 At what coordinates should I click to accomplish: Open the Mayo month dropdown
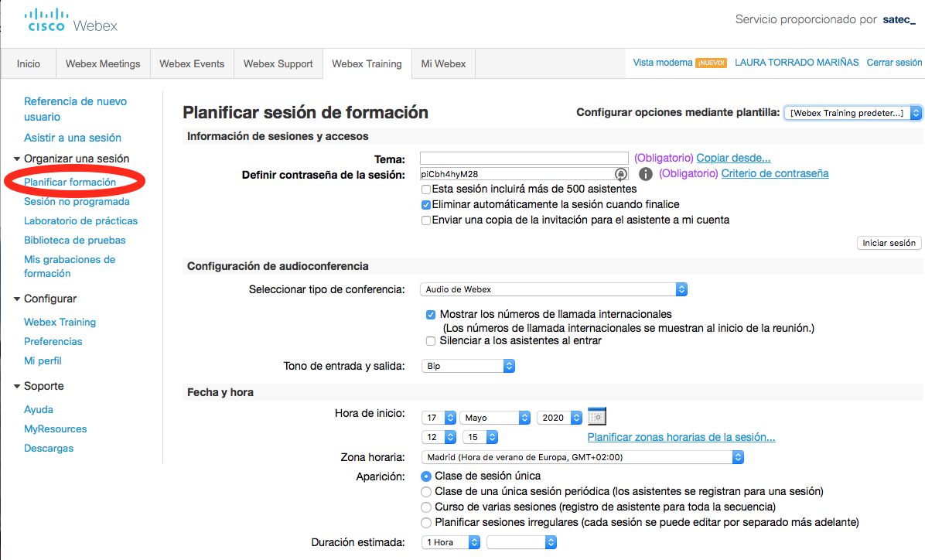pos(495,418)
